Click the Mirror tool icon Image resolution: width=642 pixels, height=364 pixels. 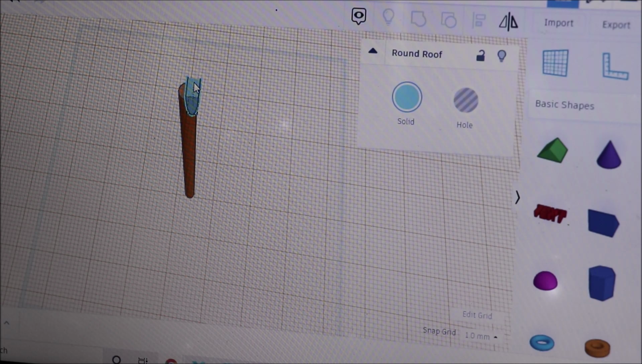click(x=508, y=22)
